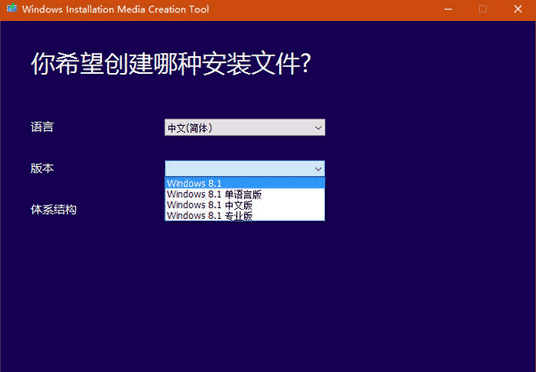Image resolution: width=539 pixels, height=372 pixels.
Task: Choose Windows 8.1 单语言版 option
Action: point(245,194)
